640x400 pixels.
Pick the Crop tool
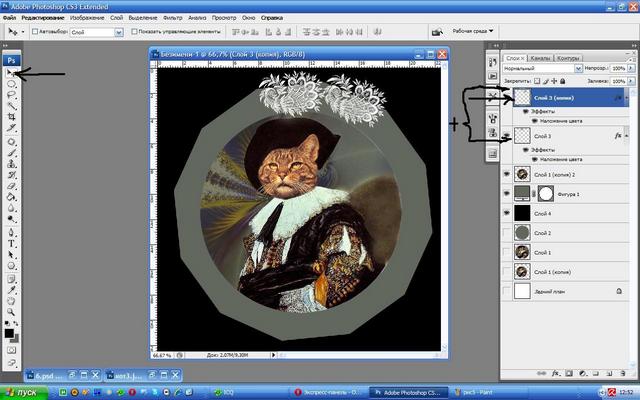pyautogui.click(x=11, y=118)
